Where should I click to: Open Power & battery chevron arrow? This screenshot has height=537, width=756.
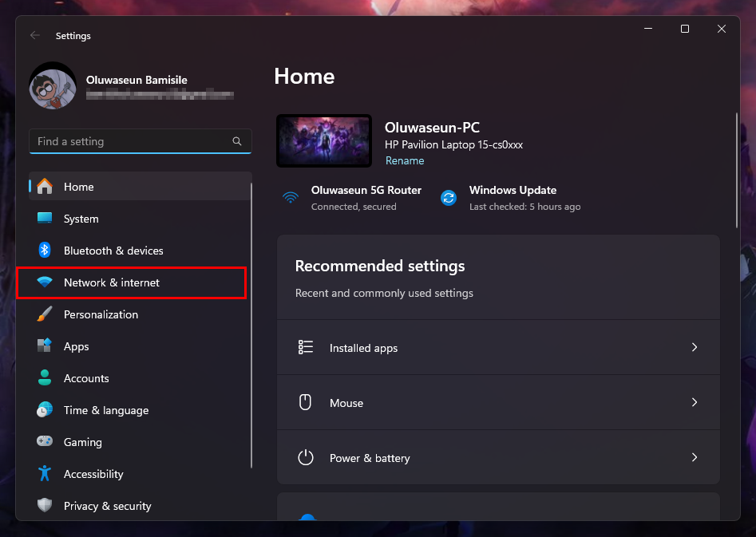point(694,458)
